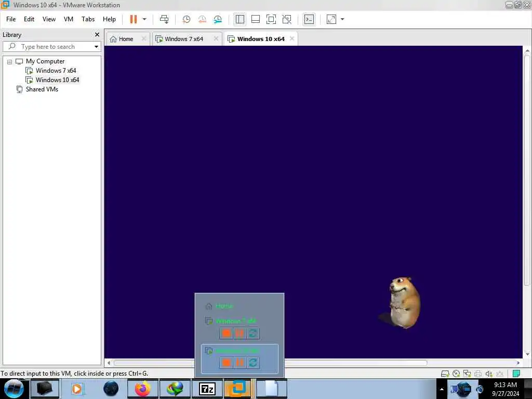Select Windows 10 x64 in library tree
The width and height of the screenshot is (532, 399).
pyautogui.click(x=57, y=80)
